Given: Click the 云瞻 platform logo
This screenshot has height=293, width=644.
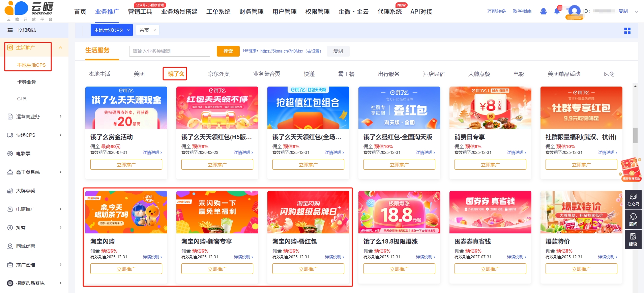Looking at the screenshot, I should [x=29, y=11].
